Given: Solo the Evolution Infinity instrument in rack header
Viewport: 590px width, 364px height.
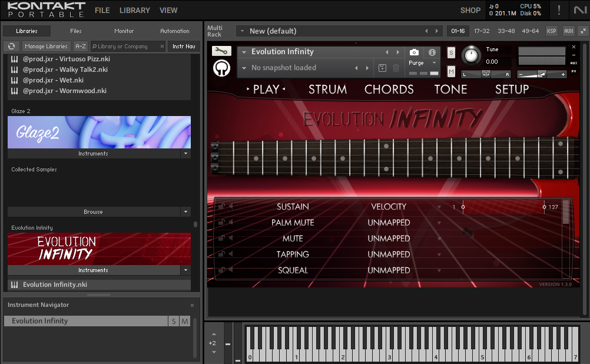Looking at the screenshot, I should (451, 52).
